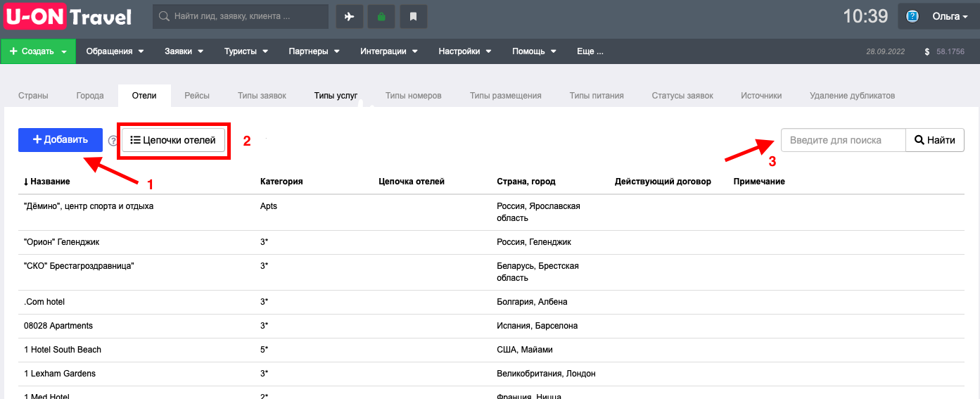Image resolution: width=980 pixels, height=399 pixels.
Task: Click the help question mark beside Добавить
Action: 113,141
